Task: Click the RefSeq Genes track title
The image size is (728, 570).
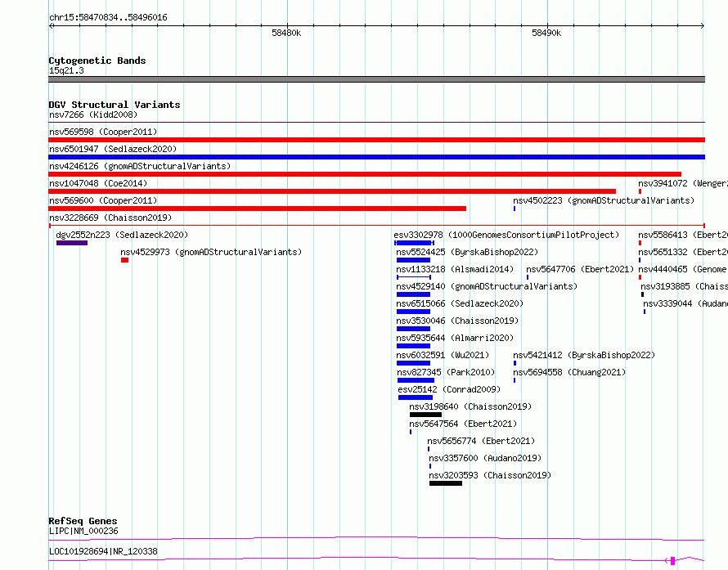Action: pos(83,521)
